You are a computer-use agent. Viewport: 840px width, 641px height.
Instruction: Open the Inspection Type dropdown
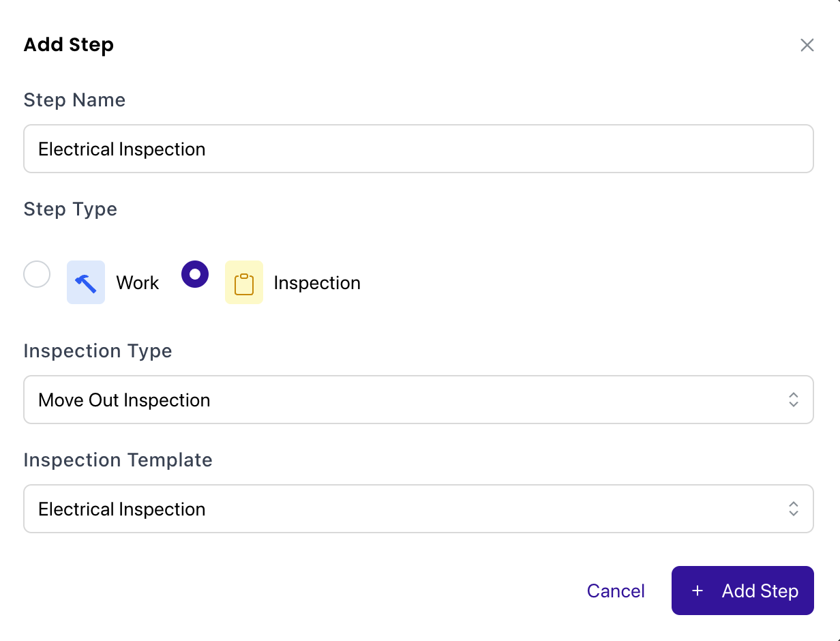coord(419,400)
